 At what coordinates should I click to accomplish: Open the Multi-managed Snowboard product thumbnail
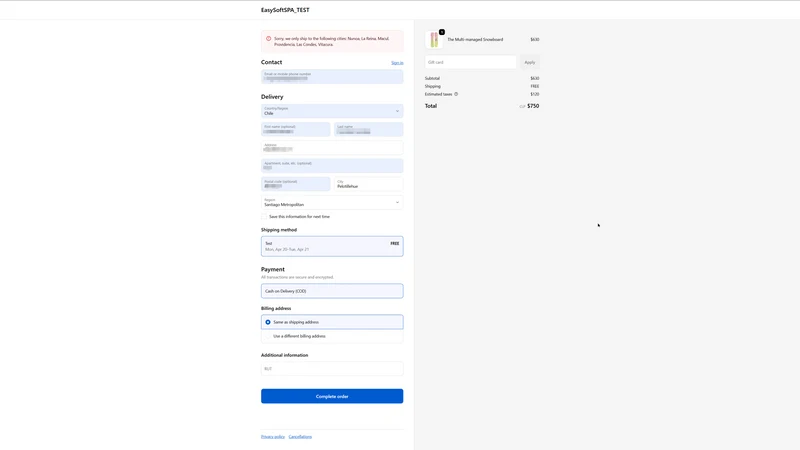(434, 39)
